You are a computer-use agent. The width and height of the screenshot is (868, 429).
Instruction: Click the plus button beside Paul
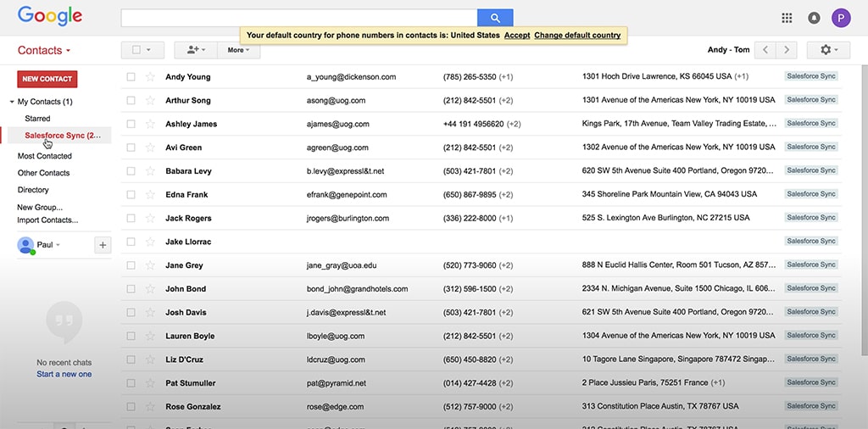(103, 245)
